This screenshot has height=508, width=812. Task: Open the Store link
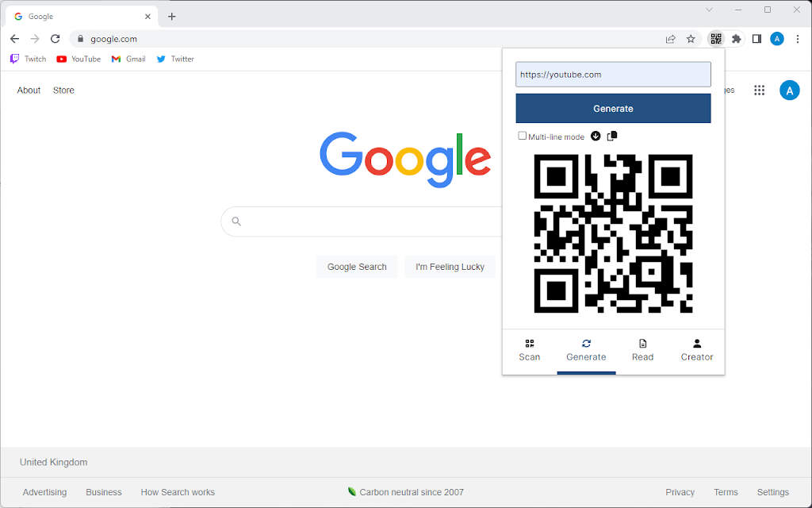click(63, 90)
